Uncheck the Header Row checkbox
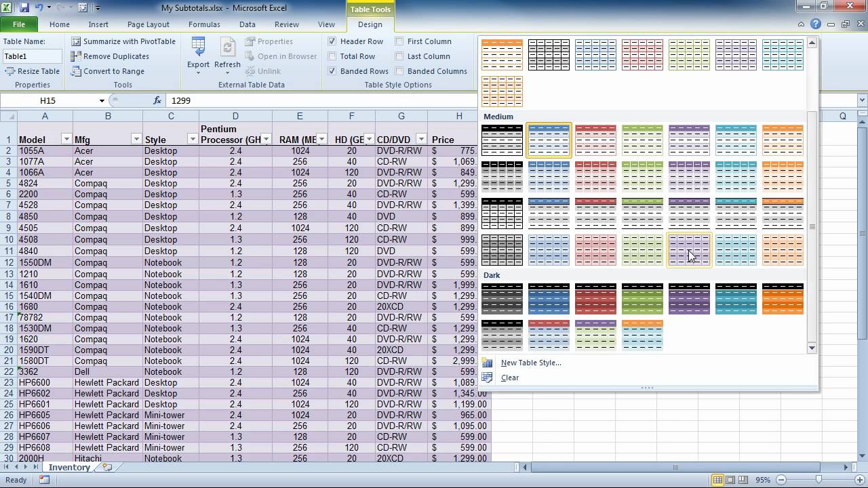Image resolution: width=868 pixels, height=488 pixels. pyautogui.click(x=332, y=41)
